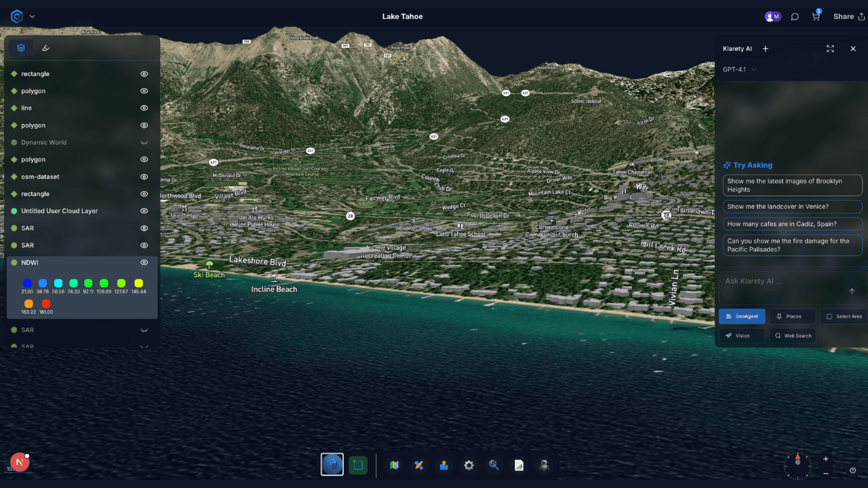Open settings gear in bottom toolbar
The width and height of the screenshot is (868, 488).
coord(469,465)
